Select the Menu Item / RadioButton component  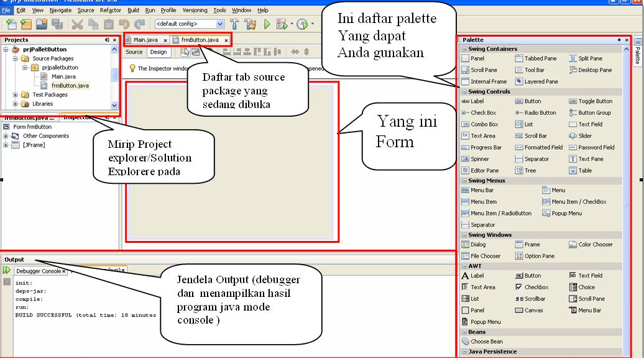(497, 213)
